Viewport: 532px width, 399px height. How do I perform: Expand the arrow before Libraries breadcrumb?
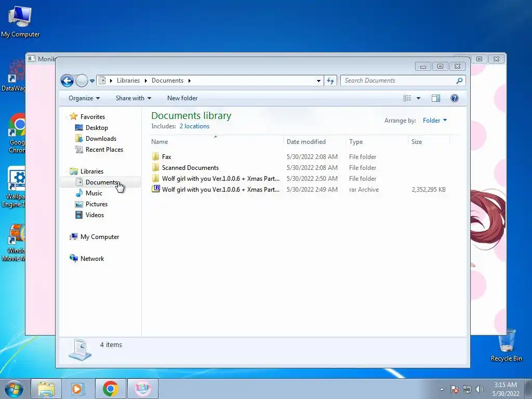tap(111, 81)
